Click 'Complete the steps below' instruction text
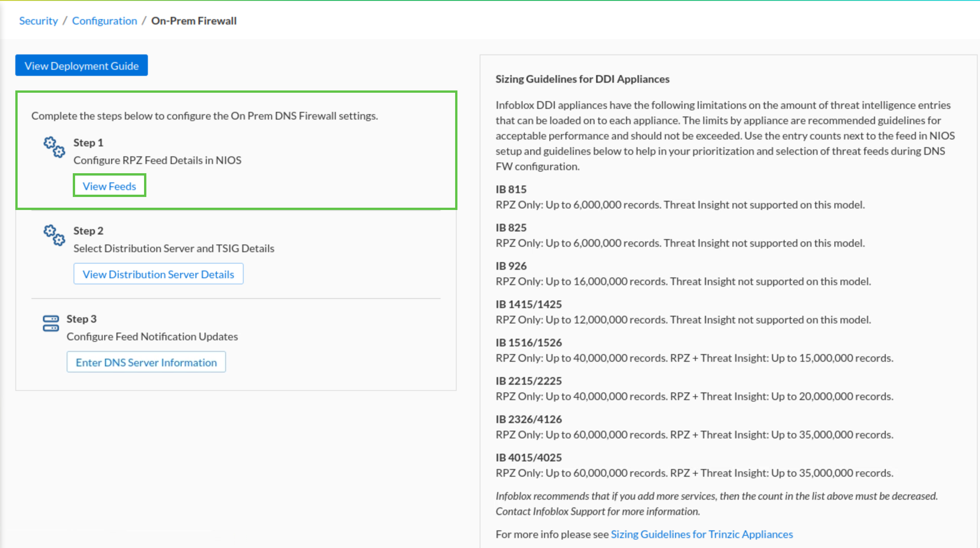980x548 pixels. [x=205, y=116]
